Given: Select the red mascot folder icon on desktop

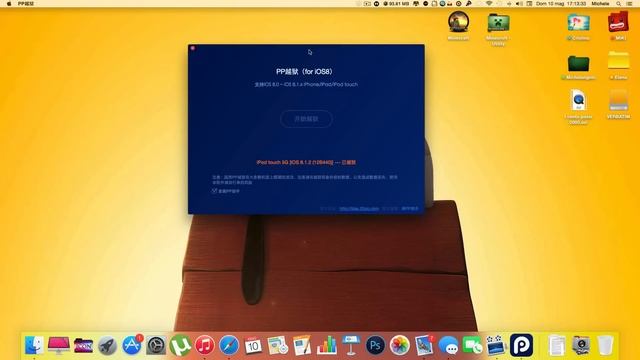Looking at the screenshot, I should (x=618, y=22).
